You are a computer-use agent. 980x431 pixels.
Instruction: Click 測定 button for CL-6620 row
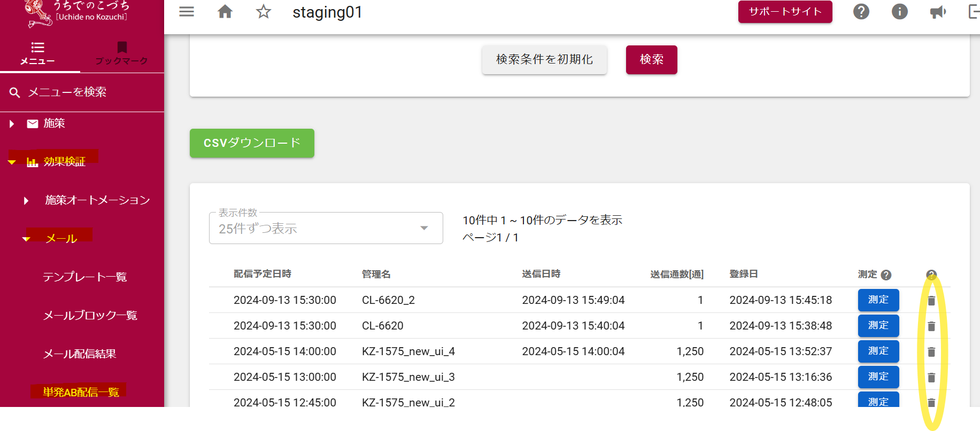[x=878, y=326]
